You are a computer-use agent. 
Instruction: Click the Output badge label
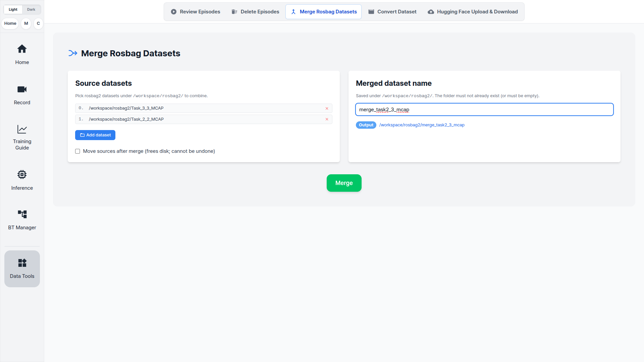pos(366,125)
